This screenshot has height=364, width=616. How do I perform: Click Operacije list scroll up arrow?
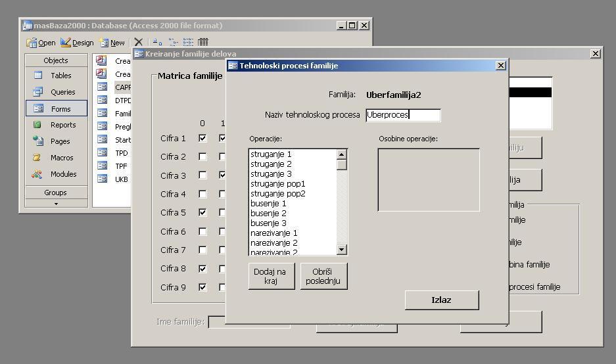(341, 154)
